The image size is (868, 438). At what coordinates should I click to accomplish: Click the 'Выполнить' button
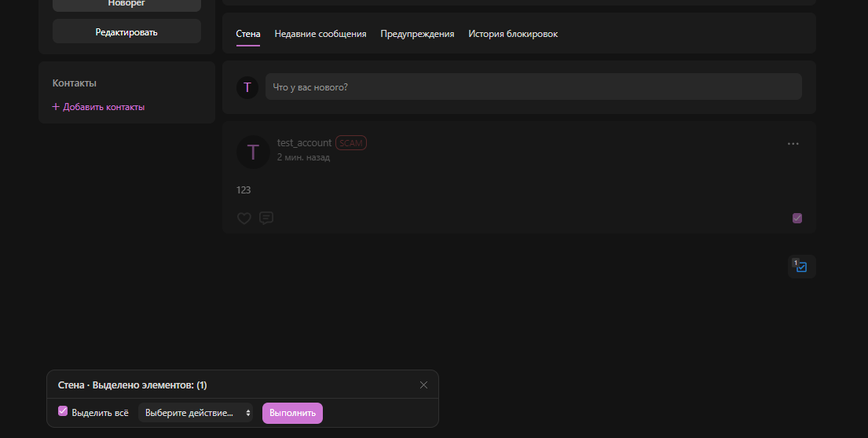click(x=292, y=413)
